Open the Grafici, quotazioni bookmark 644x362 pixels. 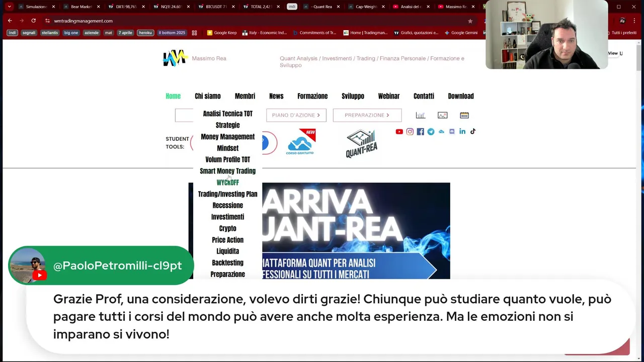416,33
